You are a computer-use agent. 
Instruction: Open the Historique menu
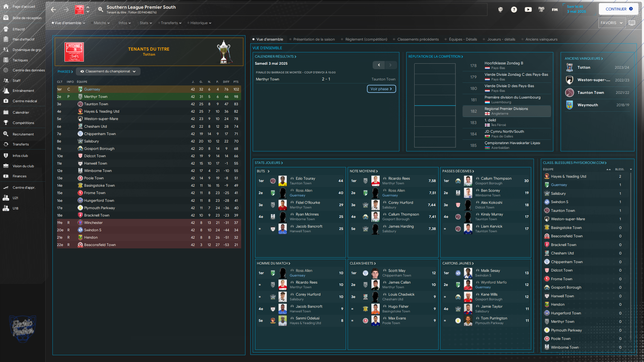(x=201, y=23)
